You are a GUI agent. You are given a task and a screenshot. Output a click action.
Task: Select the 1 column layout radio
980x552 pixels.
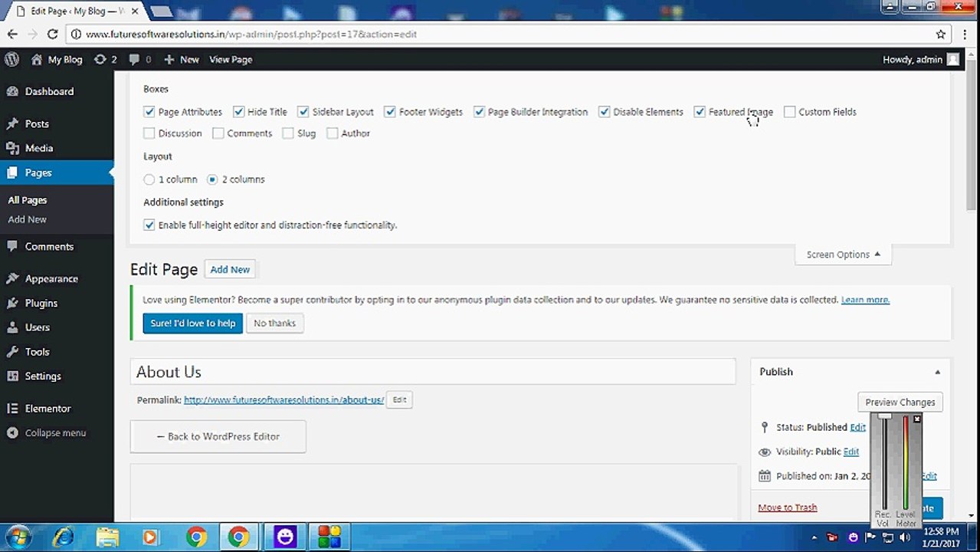[149, 179]
